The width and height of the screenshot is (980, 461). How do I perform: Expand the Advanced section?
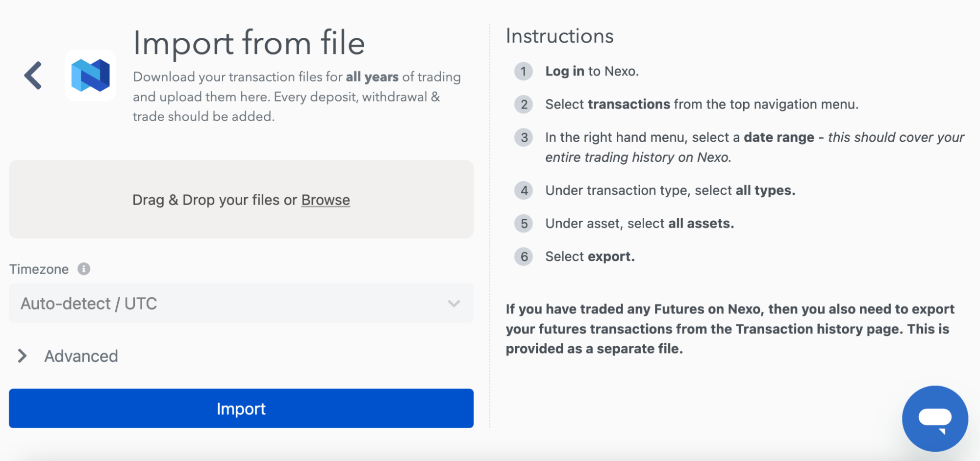coord(22,356)
